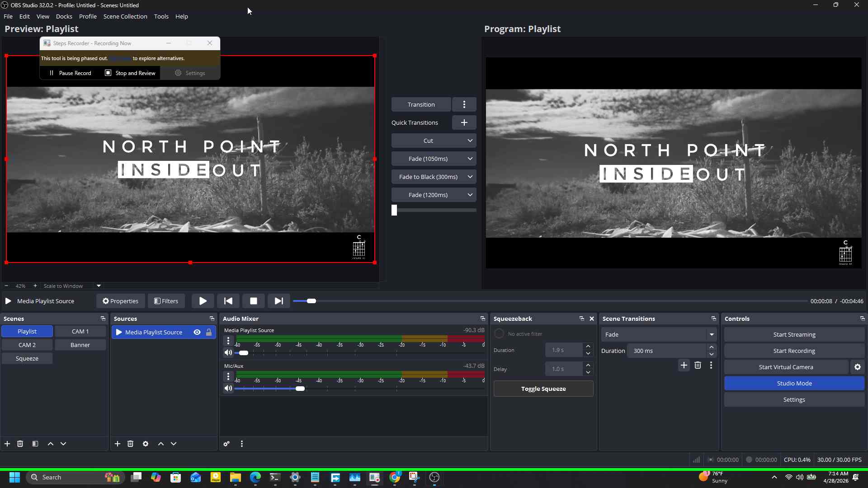The width and height of the screenshot is (868, 488).
Task: Open the Tools menu
Action: pos(161,16)
